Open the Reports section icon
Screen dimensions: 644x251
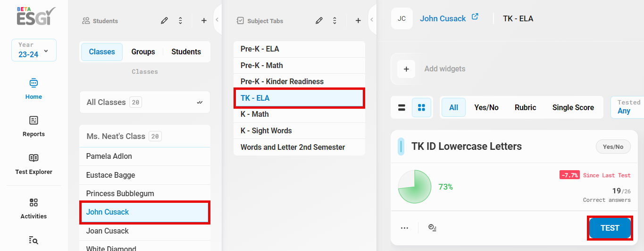click(x=33, y=121)
